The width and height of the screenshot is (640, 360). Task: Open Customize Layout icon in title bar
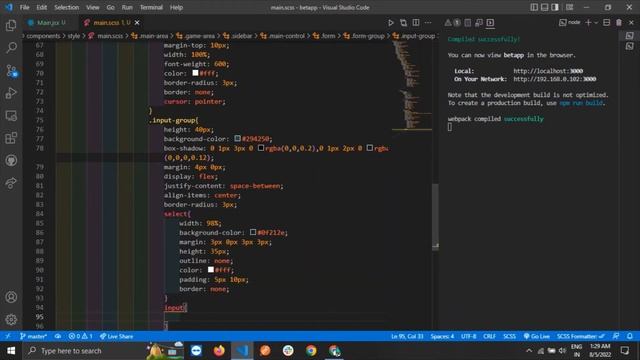569,7
